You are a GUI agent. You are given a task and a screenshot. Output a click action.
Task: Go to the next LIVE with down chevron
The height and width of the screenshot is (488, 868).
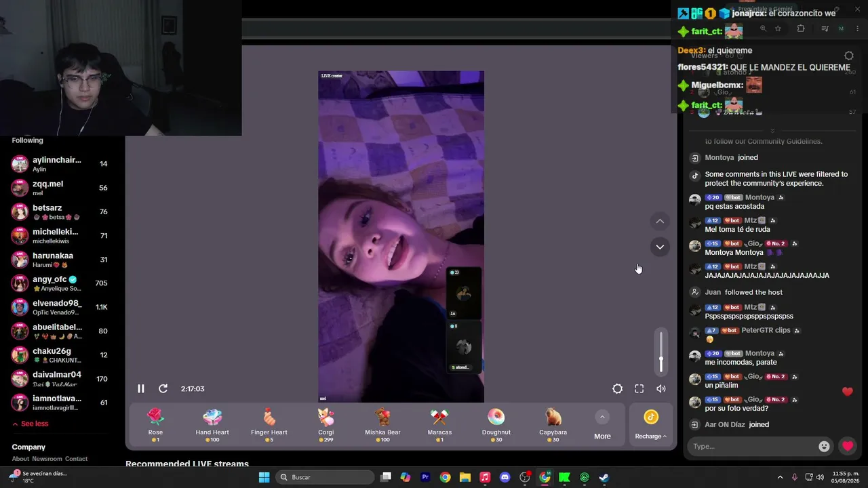click(x=660, y=247)
